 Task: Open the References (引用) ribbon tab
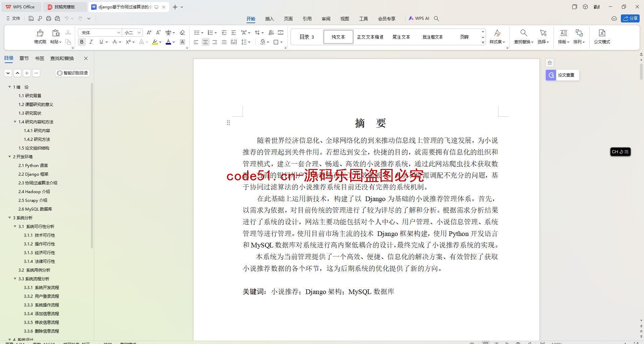pos(307,19)
